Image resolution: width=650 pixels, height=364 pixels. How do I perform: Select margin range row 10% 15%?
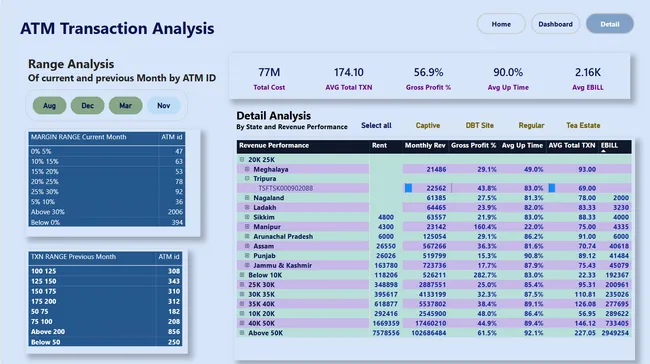pyautogui.click(x=107, y=161)
